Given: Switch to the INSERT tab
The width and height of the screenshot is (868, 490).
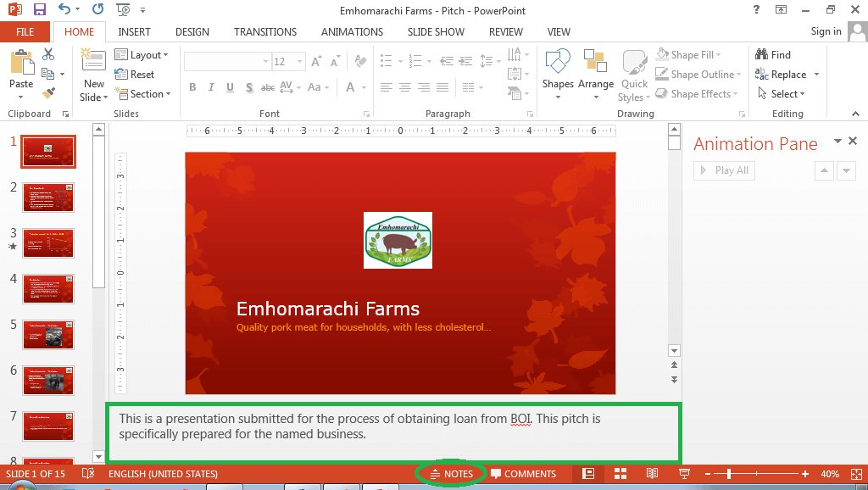Looking at the screenshot, I should (134, 31).
